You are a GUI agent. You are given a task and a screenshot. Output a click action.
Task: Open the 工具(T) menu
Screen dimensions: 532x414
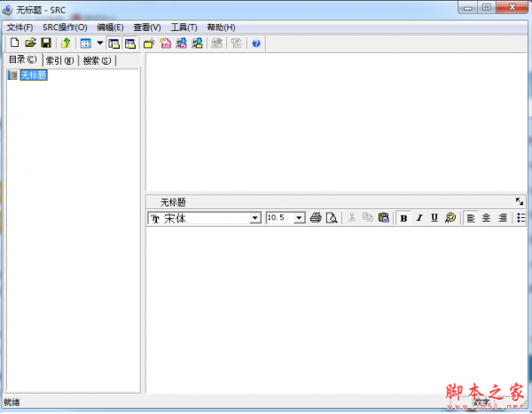point(184,27)
